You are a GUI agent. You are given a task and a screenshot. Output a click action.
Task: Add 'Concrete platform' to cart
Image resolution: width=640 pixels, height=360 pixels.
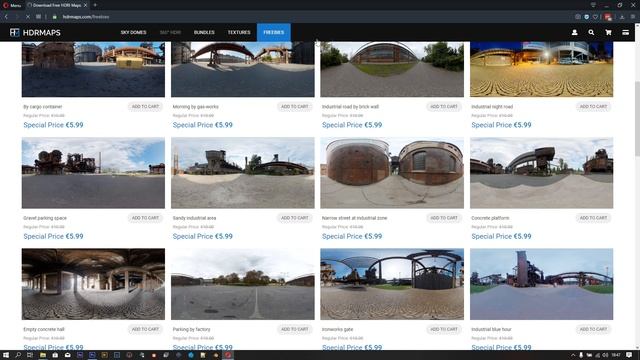[x=593, y=218]
